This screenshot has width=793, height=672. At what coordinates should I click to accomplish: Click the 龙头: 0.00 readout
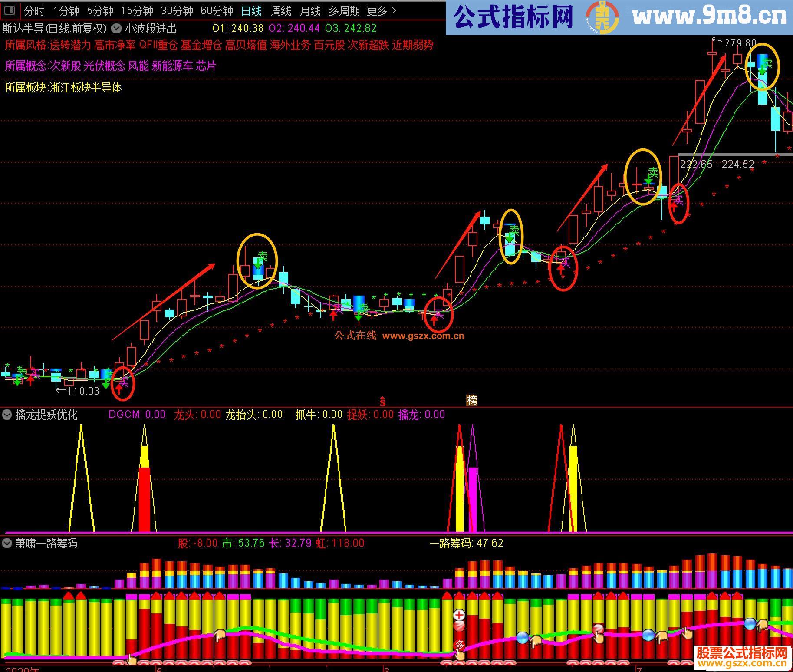[x=197, y=415]
